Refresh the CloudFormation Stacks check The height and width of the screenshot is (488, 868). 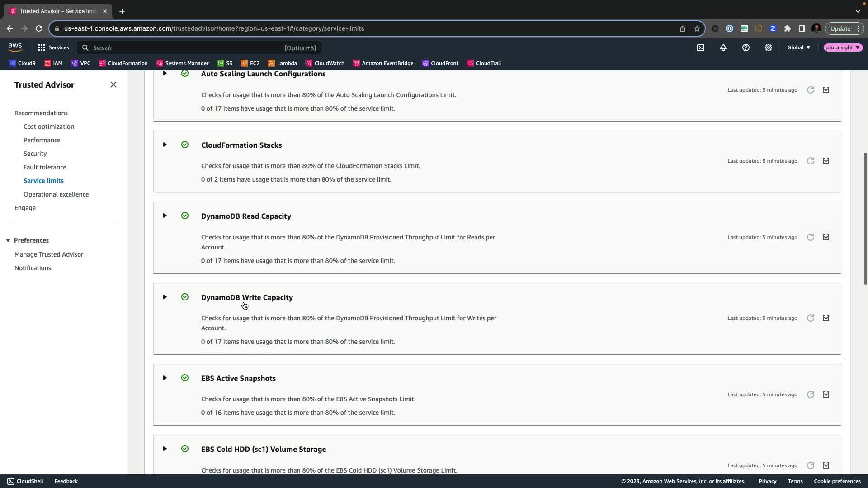[810, 161]
